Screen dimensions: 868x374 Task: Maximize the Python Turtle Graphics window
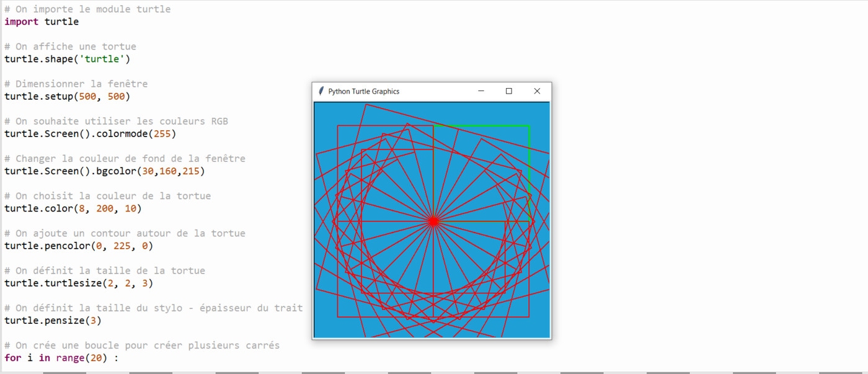coord(509,91)
